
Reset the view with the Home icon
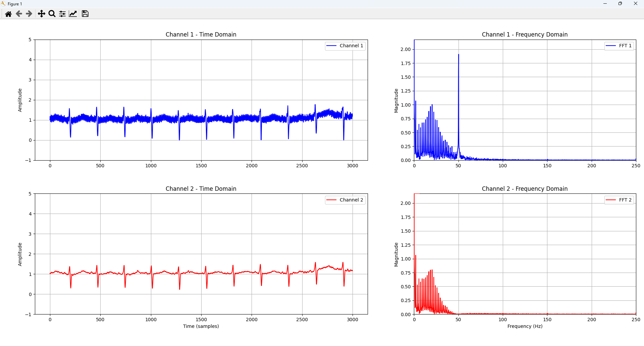[8, 14]
